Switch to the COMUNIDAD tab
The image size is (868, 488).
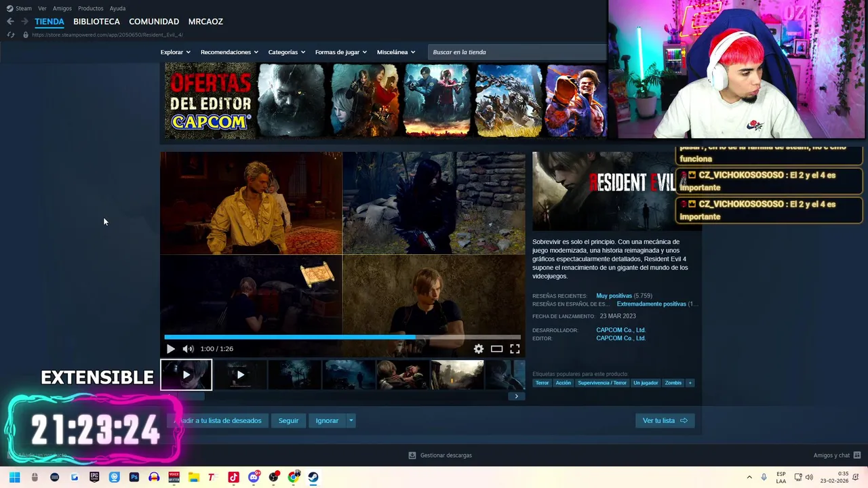[x=154, y=22]
